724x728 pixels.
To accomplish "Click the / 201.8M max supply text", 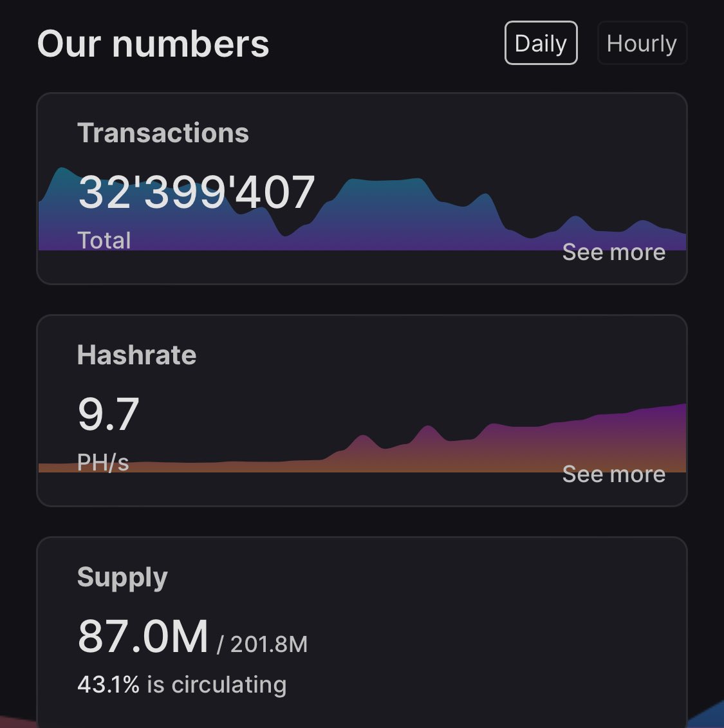I will [262, 644].
